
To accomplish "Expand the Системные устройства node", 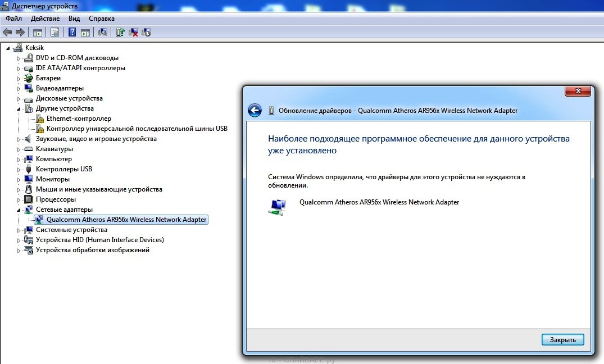I will point(19,230).
